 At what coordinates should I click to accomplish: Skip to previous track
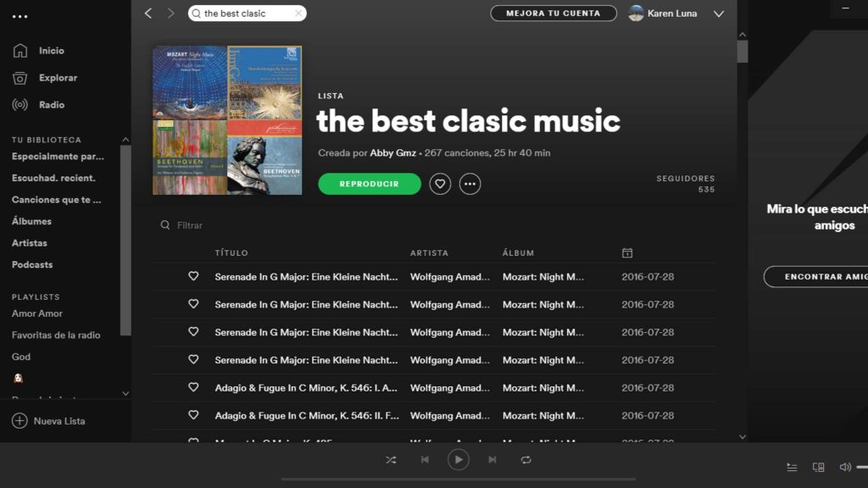tap(425, 460)
